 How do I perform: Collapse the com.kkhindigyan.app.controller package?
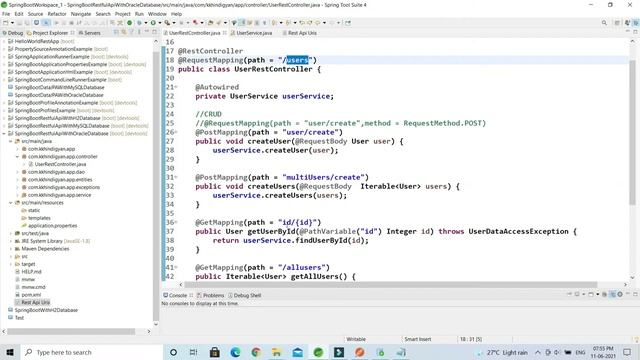coord(17,157)
